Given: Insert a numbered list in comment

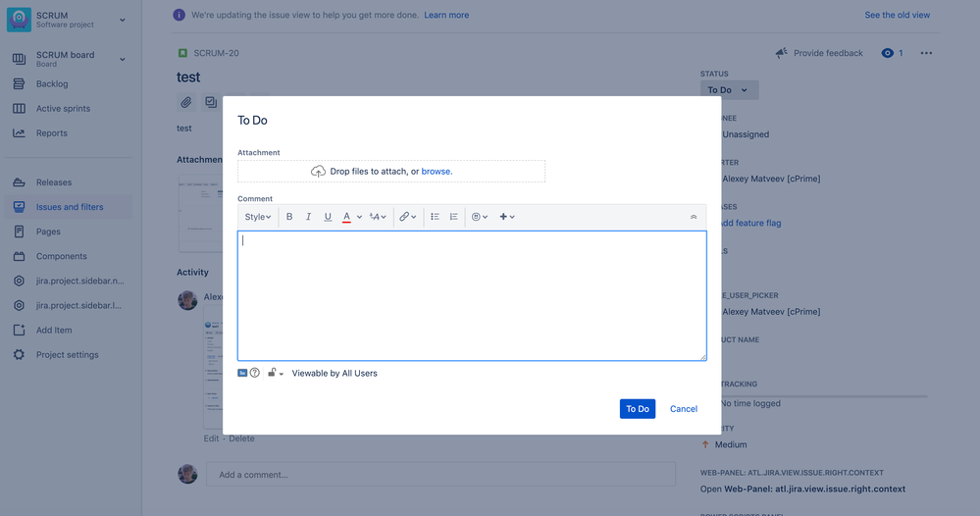Looking at the screenshot, I should (x=453, y=217).
